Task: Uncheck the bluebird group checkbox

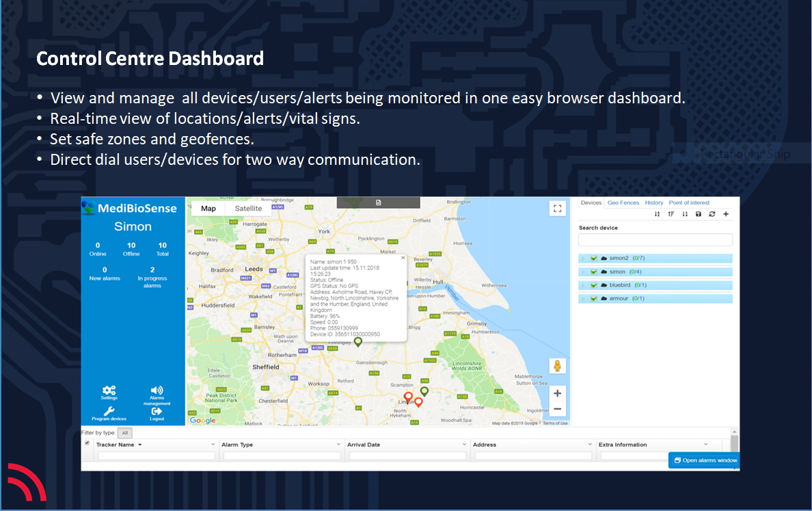Action: [x=594, y=285]
